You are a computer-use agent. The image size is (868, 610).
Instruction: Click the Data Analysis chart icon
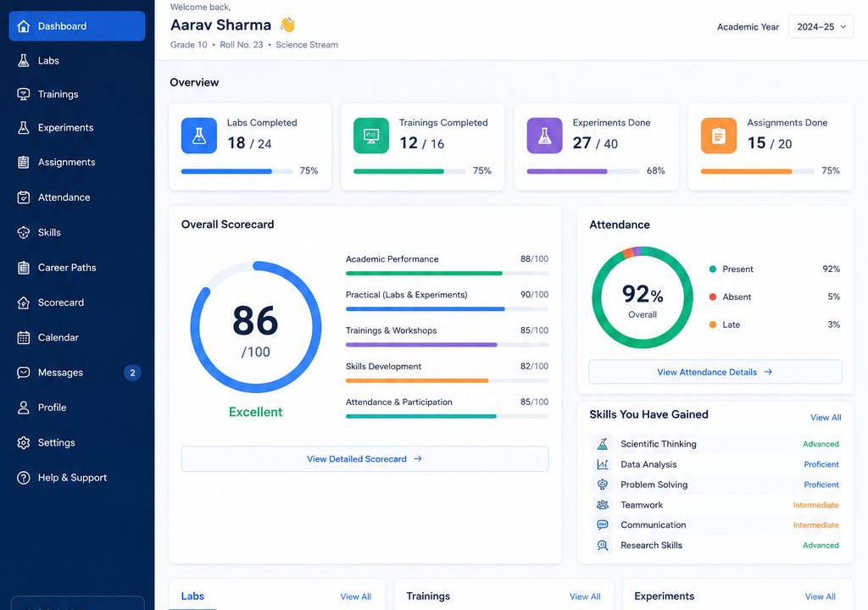tap(603, 464)
